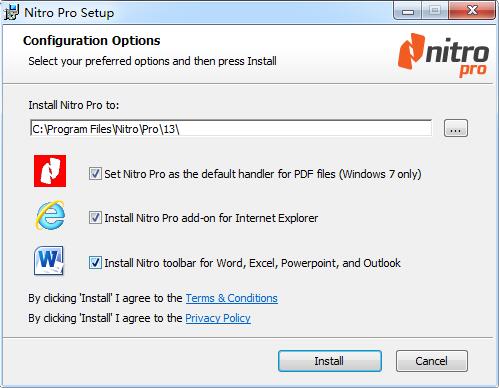Close the Nitro Pro Setup window
Screen dimensions: 499x388
(472, 11)
